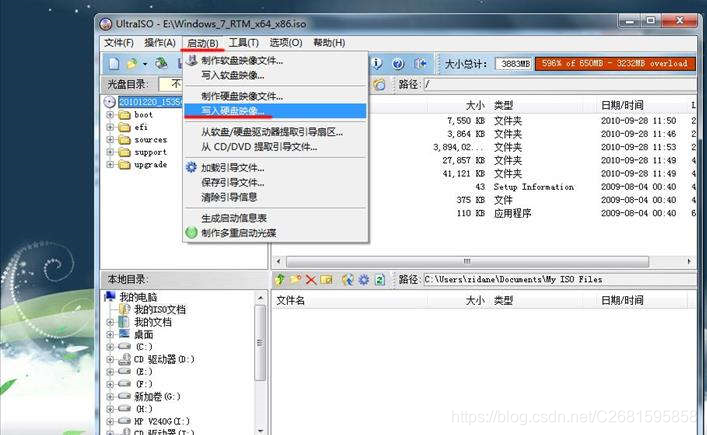Click the upper file list horizontal scrollbar
Viewport: 707px width, 435px height.
point(467,261)
